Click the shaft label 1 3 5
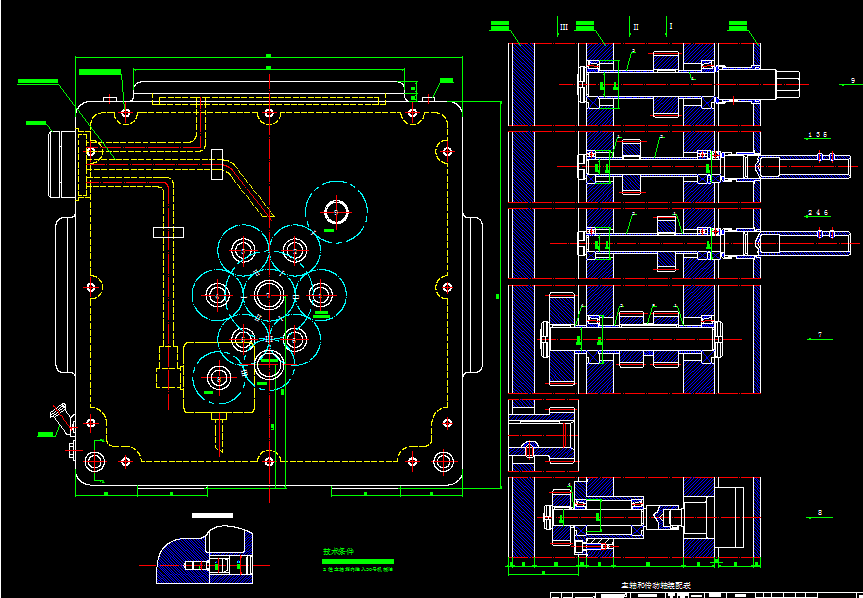This screenshot has width=863, height=598. 817,135
